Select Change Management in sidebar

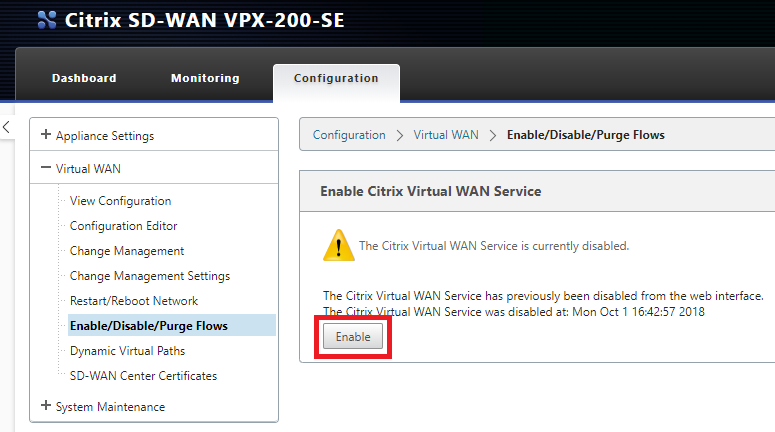[127, 251]
